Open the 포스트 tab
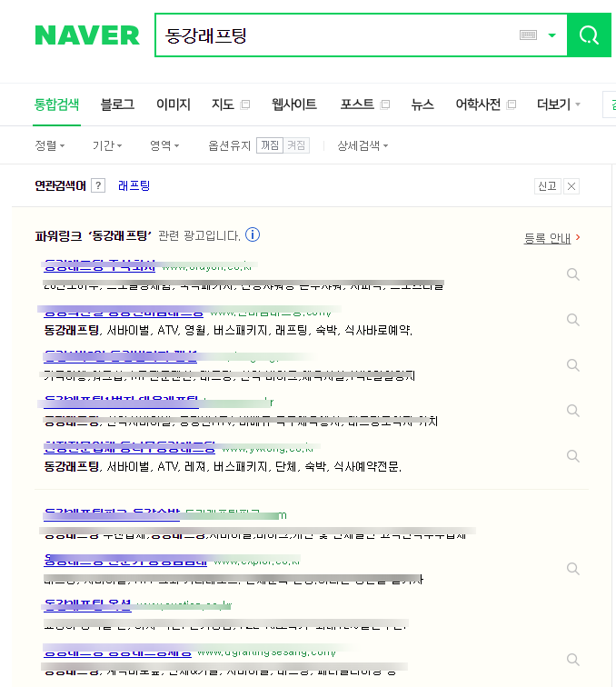This screenshot has width=616, height=687. pos(357,105)
